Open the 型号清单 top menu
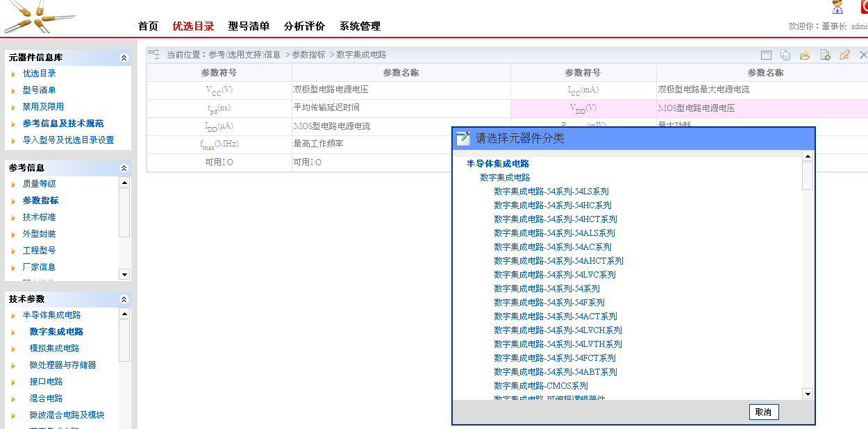The width and height of the screenshot is (868, 429). point(249,26)
